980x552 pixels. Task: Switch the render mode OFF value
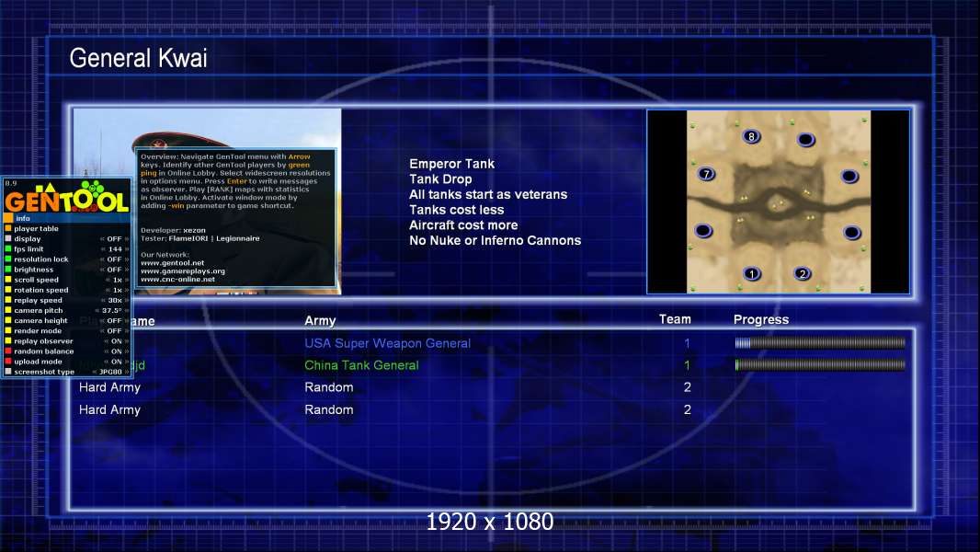point(114,330)
